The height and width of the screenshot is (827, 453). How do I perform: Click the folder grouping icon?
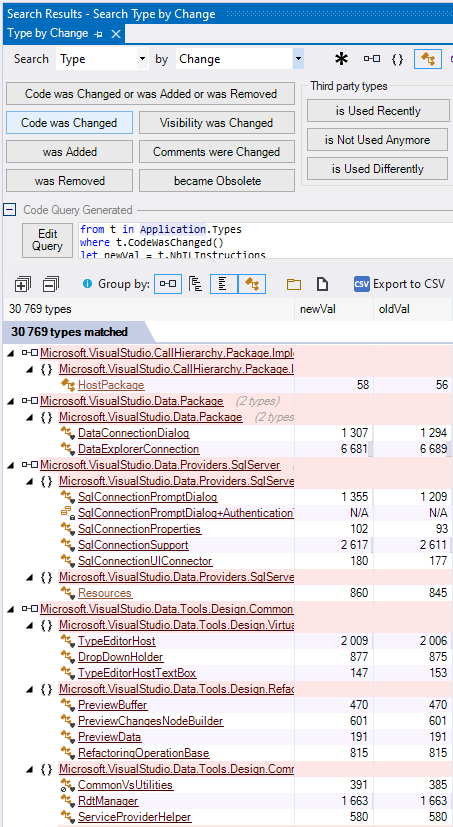point(294,284)
